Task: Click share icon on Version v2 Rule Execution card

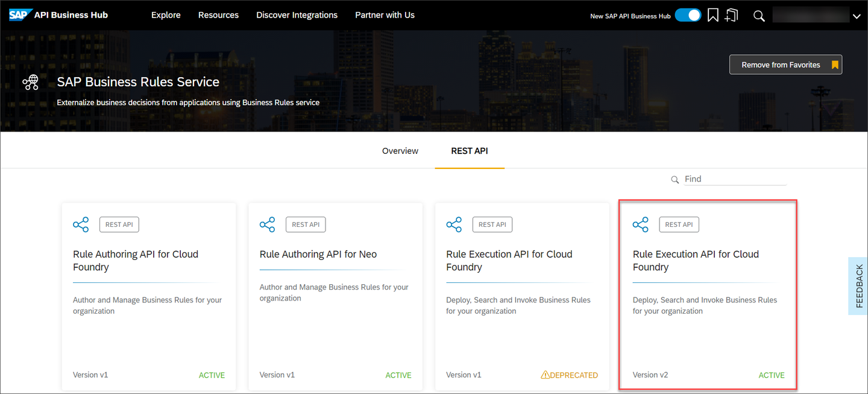Action: [x=641, y=224]
